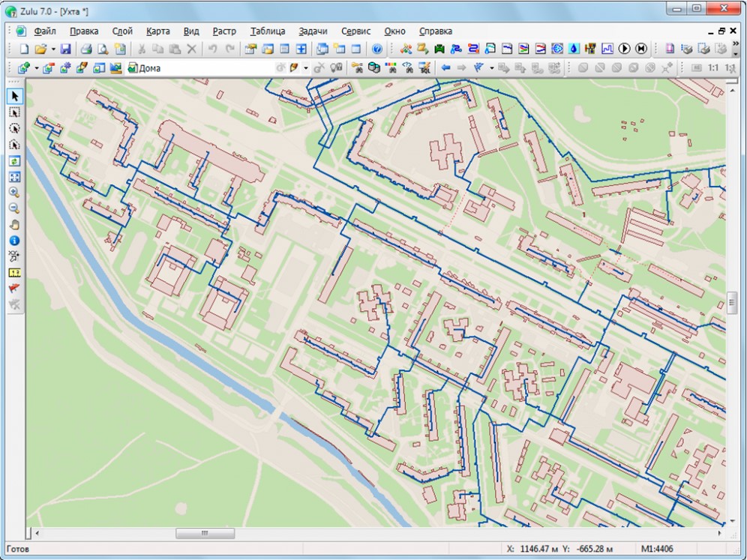The width and height of the screenshot is (747, 560).
Task: Click the 1:1 scale button
Action: coord(712,68)
